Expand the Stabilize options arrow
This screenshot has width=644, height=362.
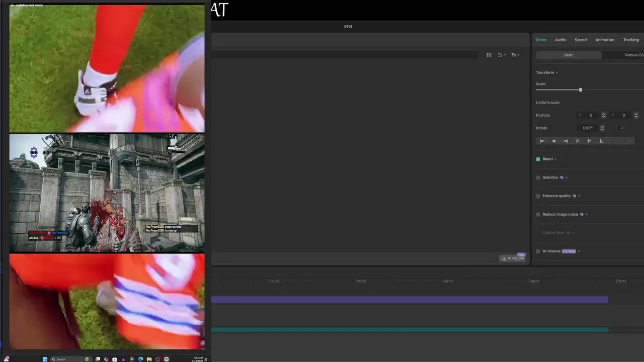567,177
